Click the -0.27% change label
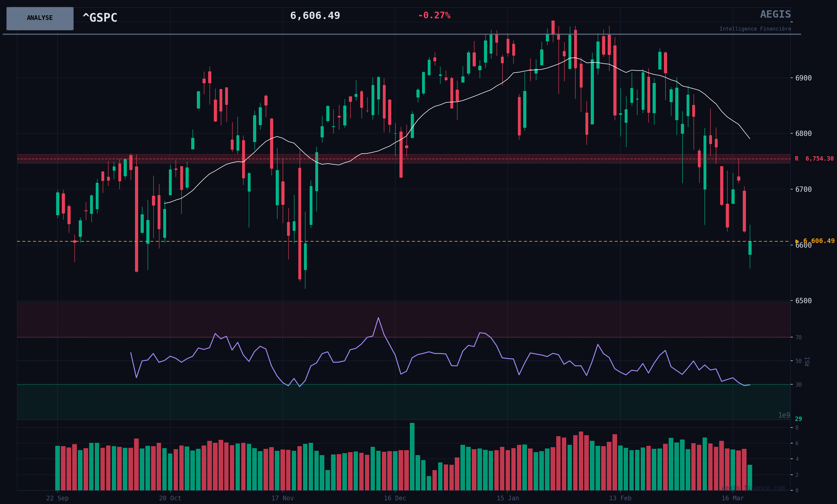 pyautogui.click(x=434, y=16)
